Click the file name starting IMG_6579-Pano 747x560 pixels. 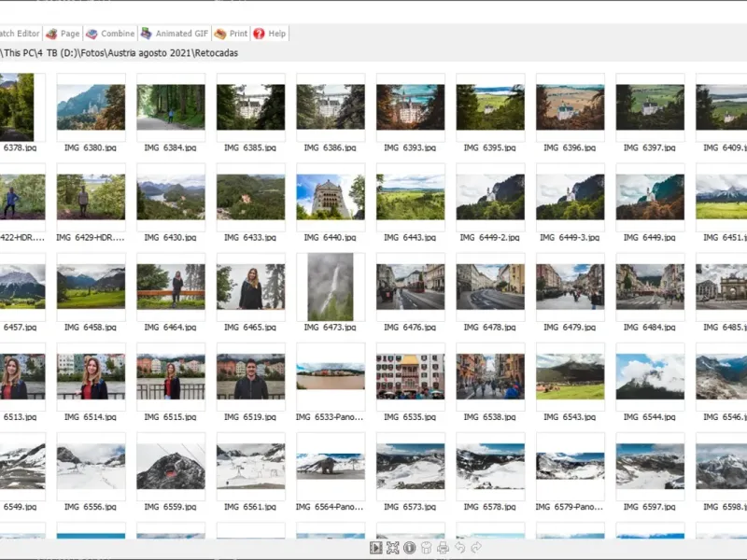(570, 507)
